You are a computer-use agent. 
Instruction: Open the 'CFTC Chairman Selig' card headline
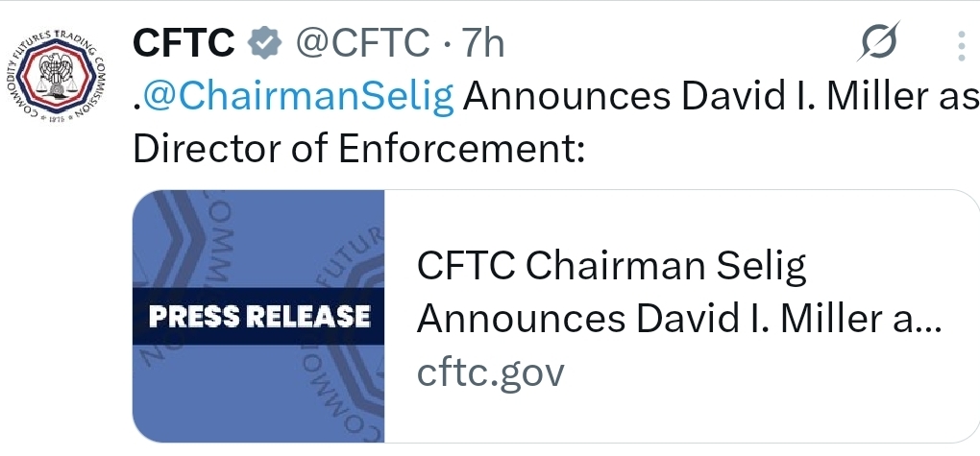coord(612,268)
